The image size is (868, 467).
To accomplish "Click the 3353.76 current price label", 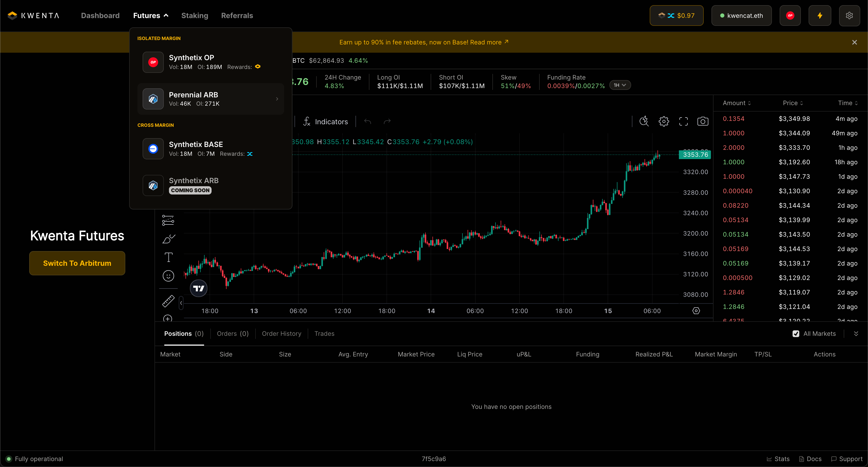I will click(695, 155).
